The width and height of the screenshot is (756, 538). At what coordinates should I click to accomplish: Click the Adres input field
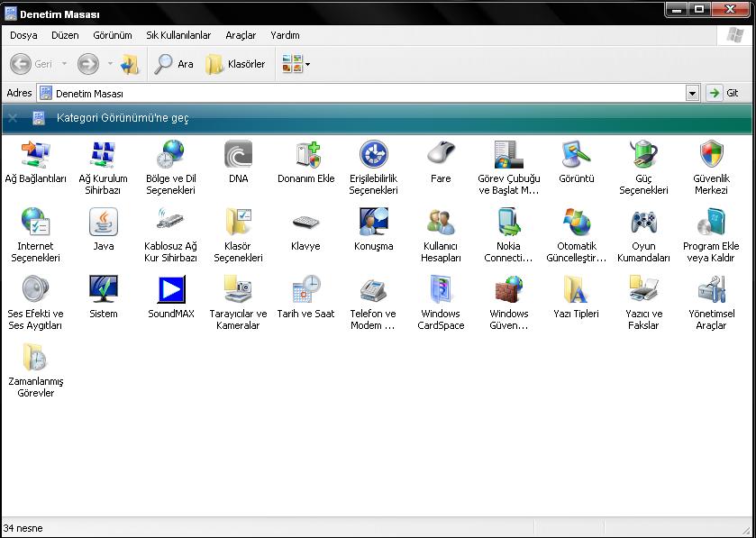[x=360, y=93]
